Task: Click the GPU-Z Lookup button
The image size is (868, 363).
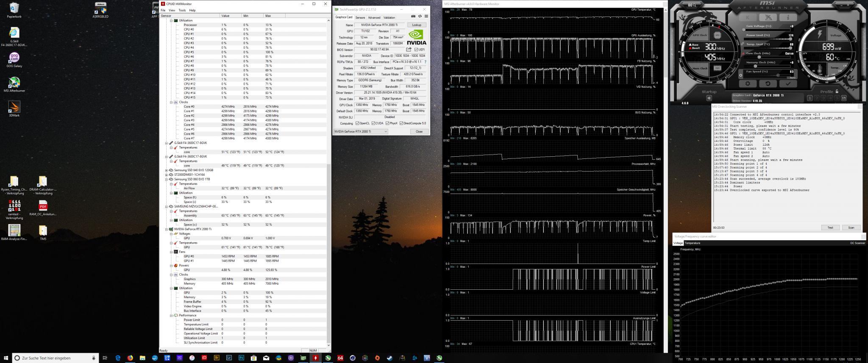Action: pos(417,25)
